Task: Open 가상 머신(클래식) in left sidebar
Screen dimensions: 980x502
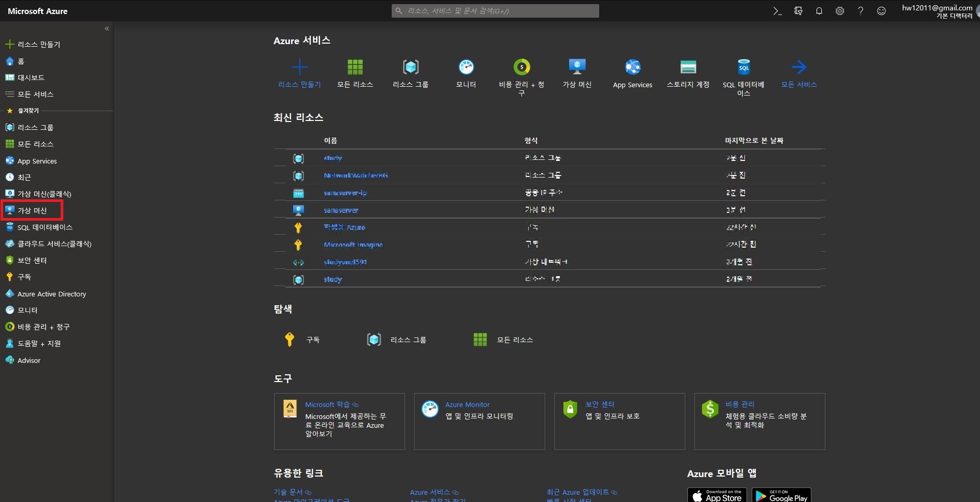Action: click(38, 194)
